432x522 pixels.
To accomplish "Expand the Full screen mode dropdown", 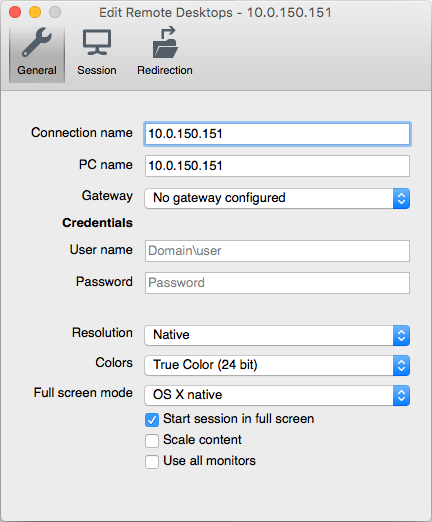I will pos(277,395).
